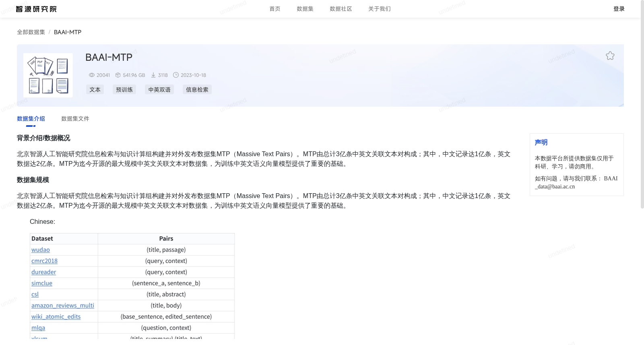Open the mlqa dataset link

pos(38,328)
